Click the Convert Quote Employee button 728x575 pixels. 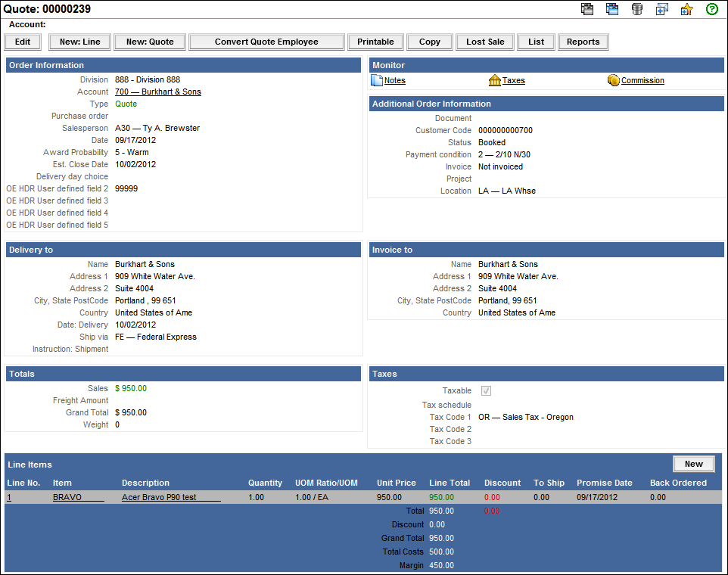coord(266,42)
